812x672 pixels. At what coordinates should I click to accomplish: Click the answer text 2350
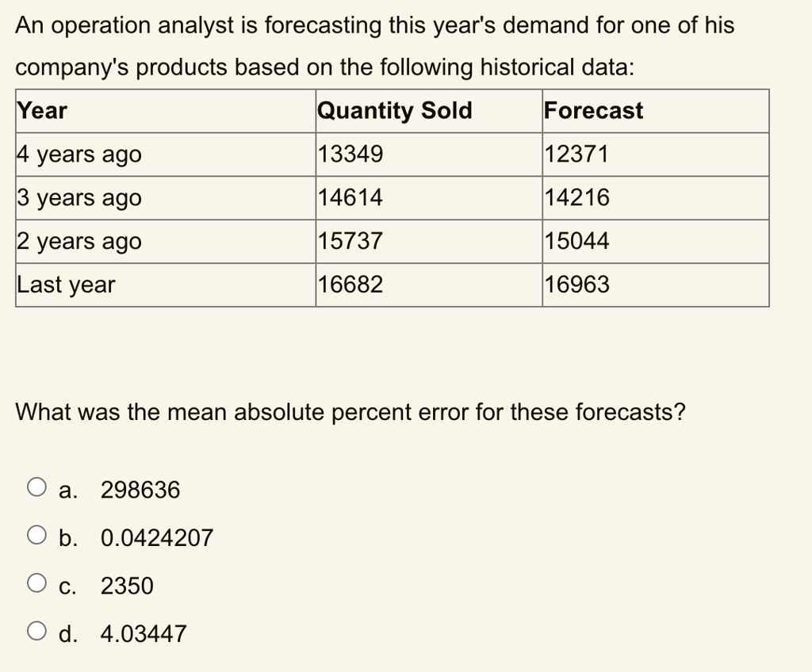(x=127, y=586)
